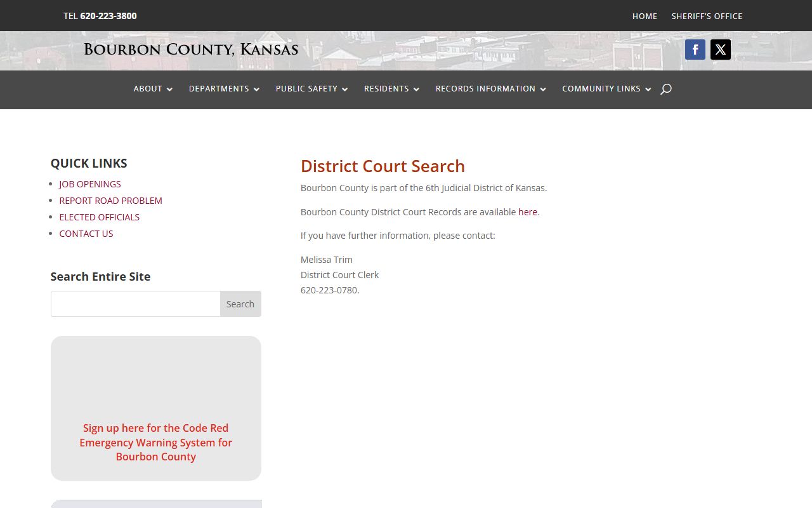Click the name Melissa Trim

pos(327,260)
